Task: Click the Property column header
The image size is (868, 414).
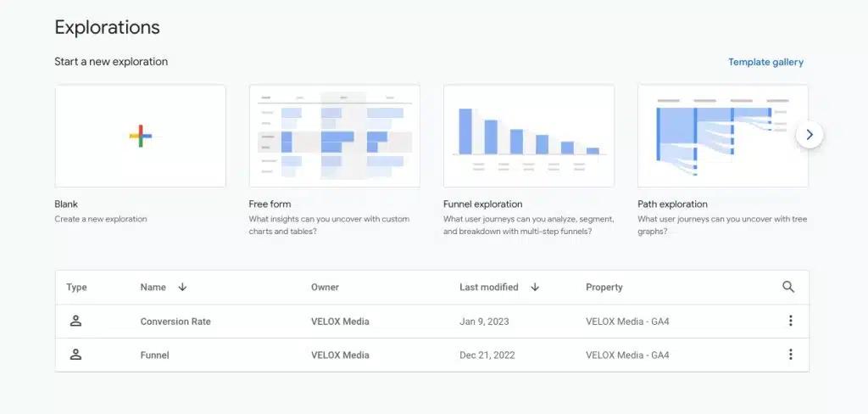Action: click(x=604, y=288)
